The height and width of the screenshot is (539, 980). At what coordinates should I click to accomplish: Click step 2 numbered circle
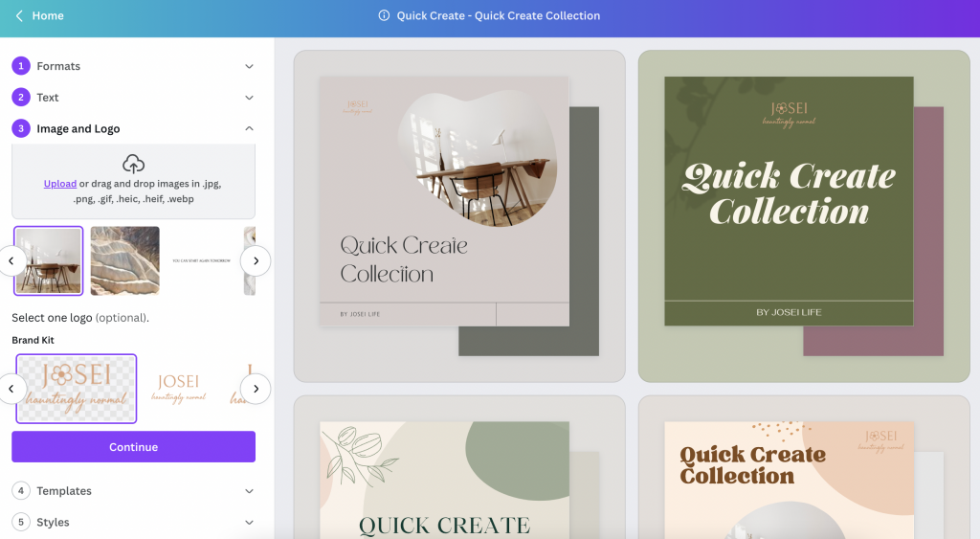21,97
